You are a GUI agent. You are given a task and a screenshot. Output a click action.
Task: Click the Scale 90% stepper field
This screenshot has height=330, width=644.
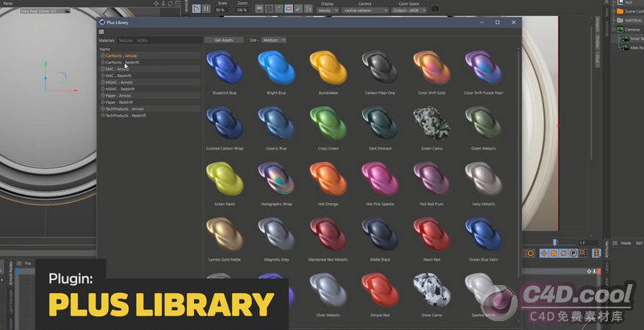223,10
